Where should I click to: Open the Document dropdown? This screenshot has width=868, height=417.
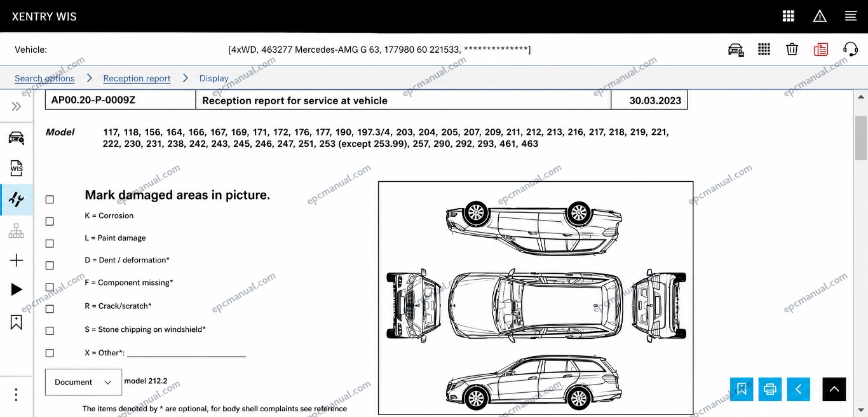click(x=83, y=382)
